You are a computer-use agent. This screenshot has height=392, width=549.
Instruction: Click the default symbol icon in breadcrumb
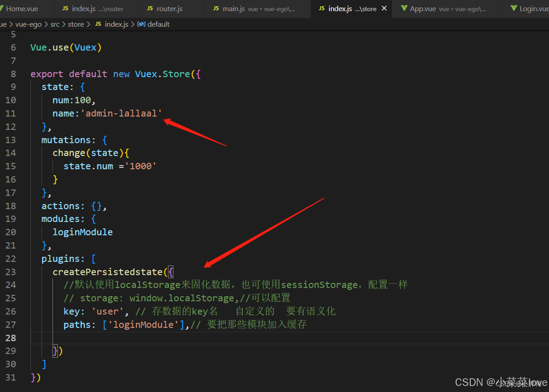point(141,24)
